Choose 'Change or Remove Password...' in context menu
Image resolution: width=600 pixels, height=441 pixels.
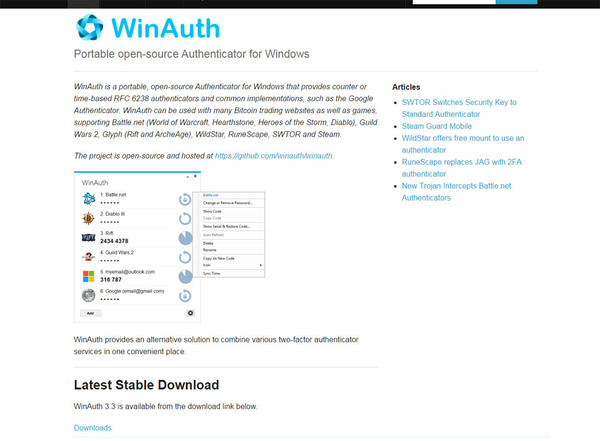click(x=228, y=203)
